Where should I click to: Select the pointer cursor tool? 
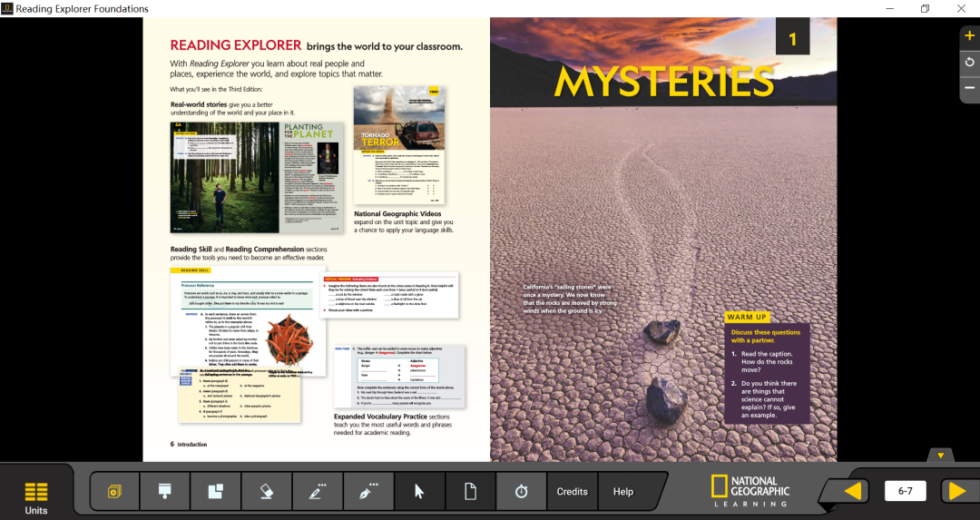click(x=419, y=492)
